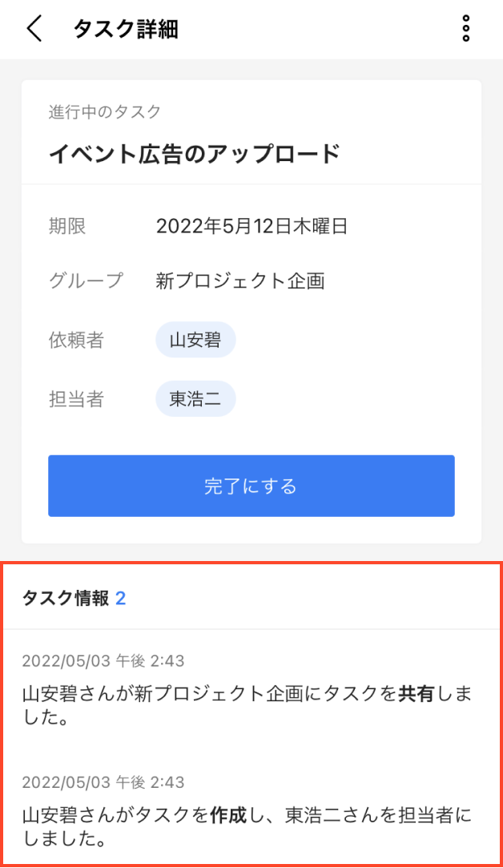503x868 pixels.
Task: Select the 東浩二 assignee chip
Action: click(x=195, y=399)
